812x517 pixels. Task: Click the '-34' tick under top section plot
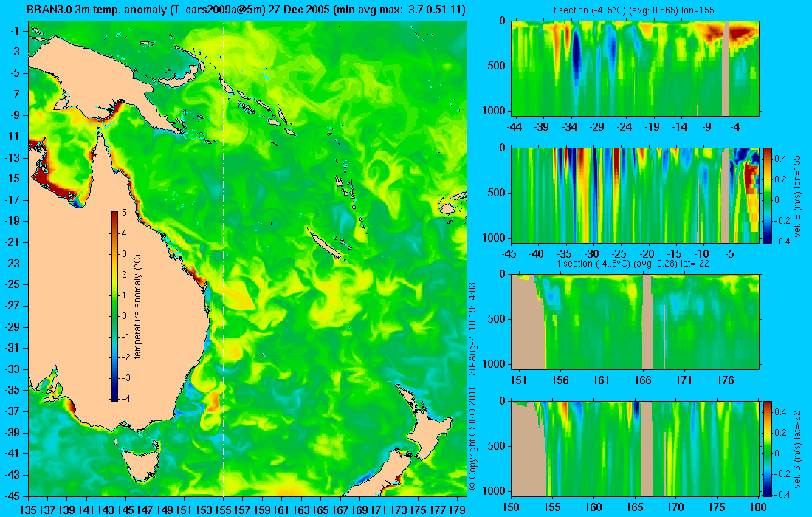[570, 127]
